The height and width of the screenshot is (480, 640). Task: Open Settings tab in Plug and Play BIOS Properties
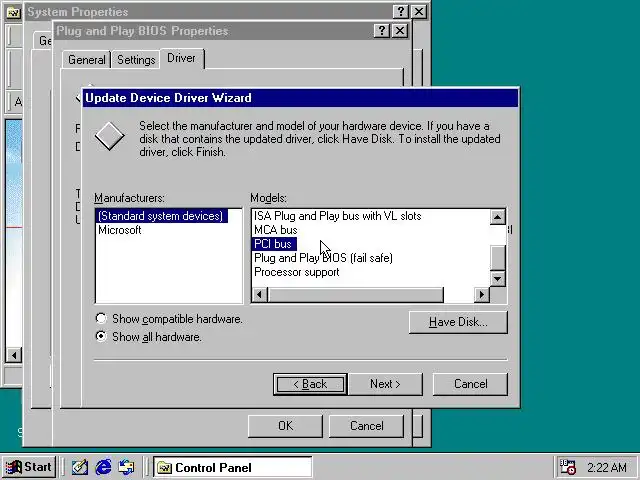(x=136, y=60)
